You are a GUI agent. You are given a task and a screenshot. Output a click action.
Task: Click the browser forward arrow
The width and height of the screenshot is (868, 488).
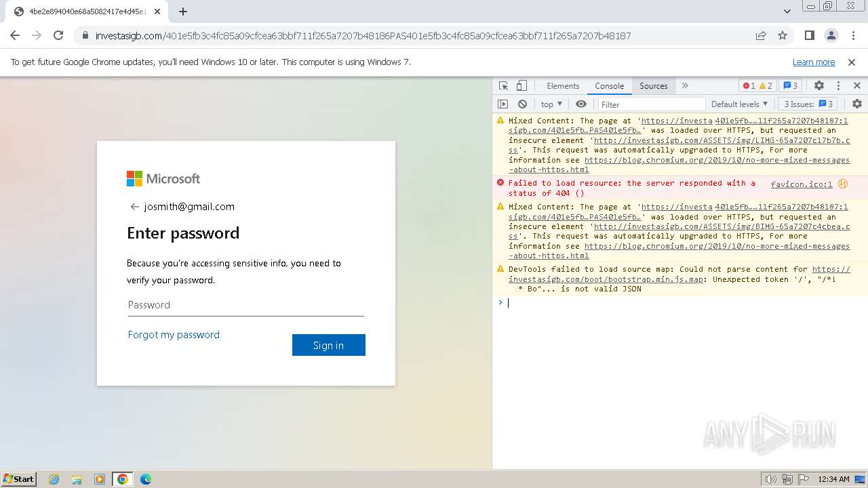pyautogui.click(x=37, y=35)
